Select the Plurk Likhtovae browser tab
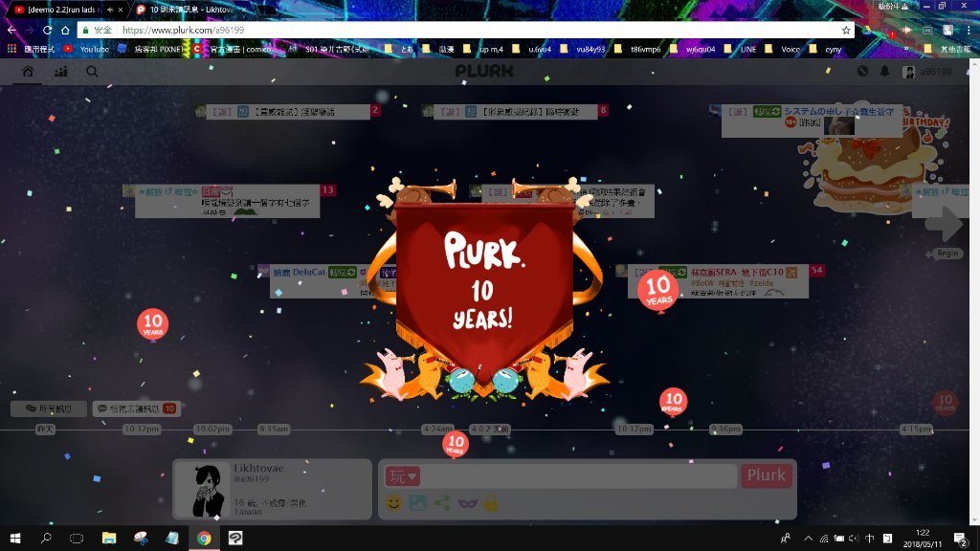980x551 pixels. (x=191, y=10)
